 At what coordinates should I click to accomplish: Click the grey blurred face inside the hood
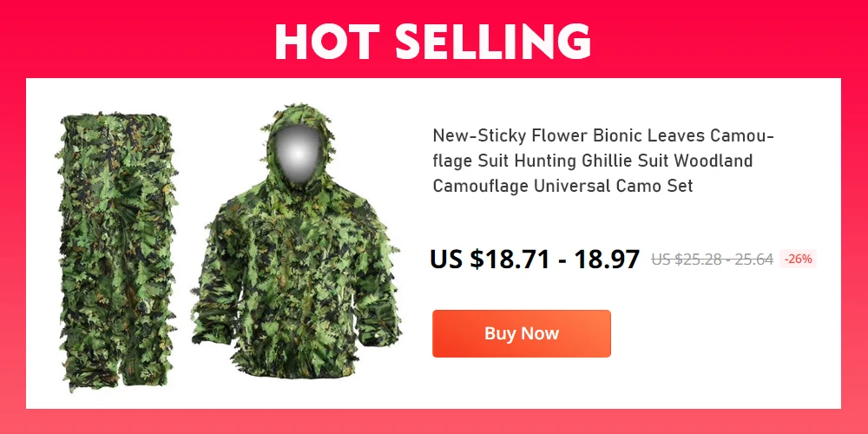pos(297,154)
